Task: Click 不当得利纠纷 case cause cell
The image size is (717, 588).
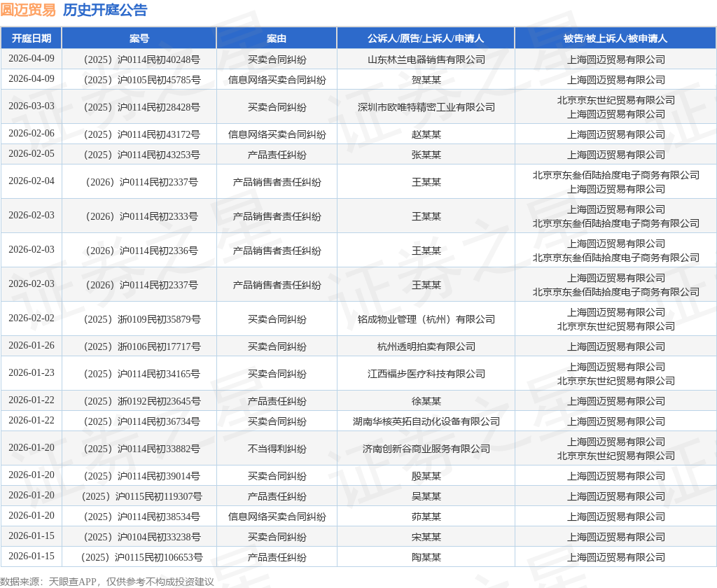Action: (x=277, y=449)
